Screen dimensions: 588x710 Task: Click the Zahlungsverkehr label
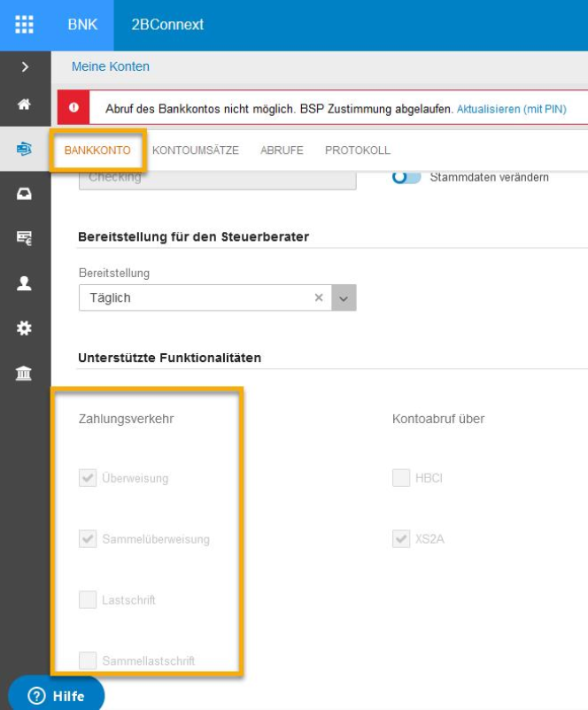(x=126, y=419)
